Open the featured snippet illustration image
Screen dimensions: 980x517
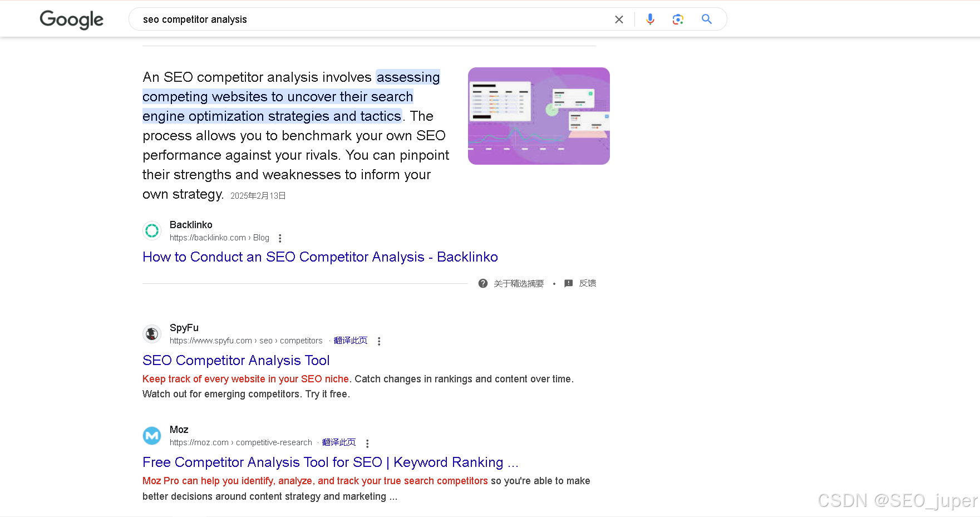coord(539,116)
